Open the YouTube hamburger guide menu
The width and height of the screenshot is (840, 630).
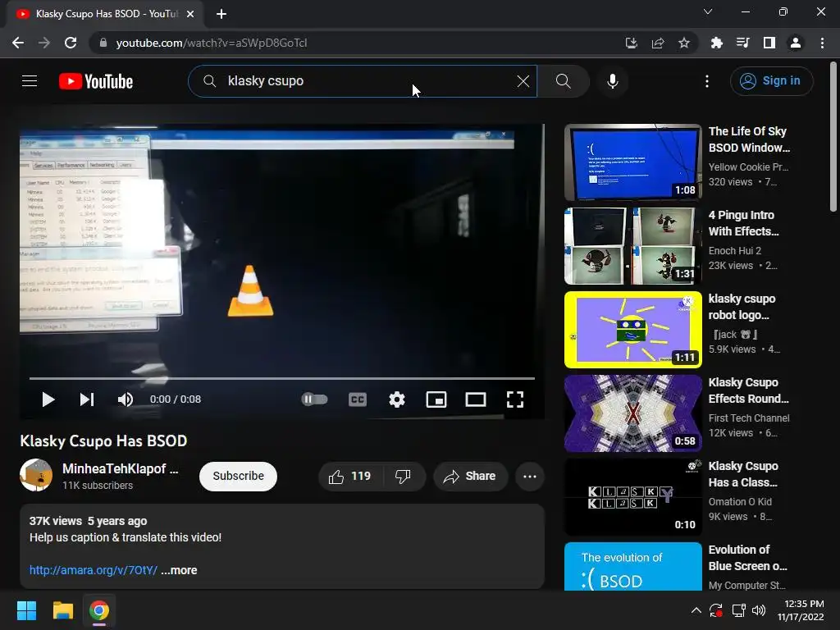tap(30, 81)
